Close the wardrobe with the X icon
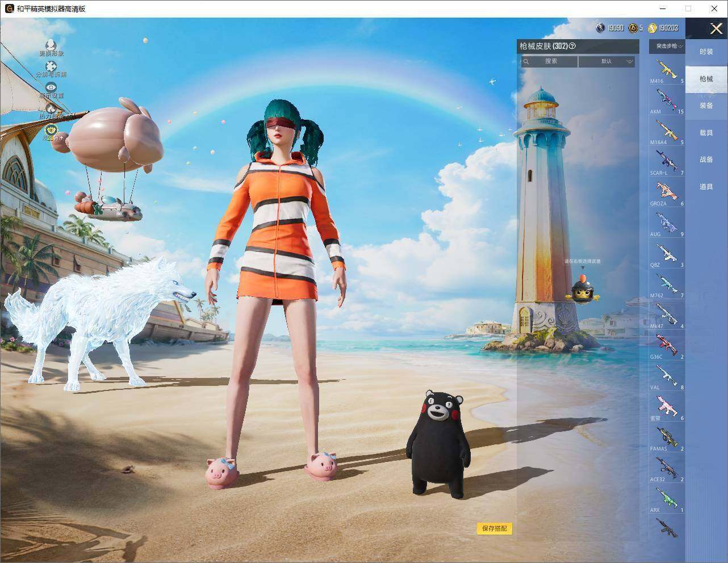 pyautogui.click(x=717, y=28)
